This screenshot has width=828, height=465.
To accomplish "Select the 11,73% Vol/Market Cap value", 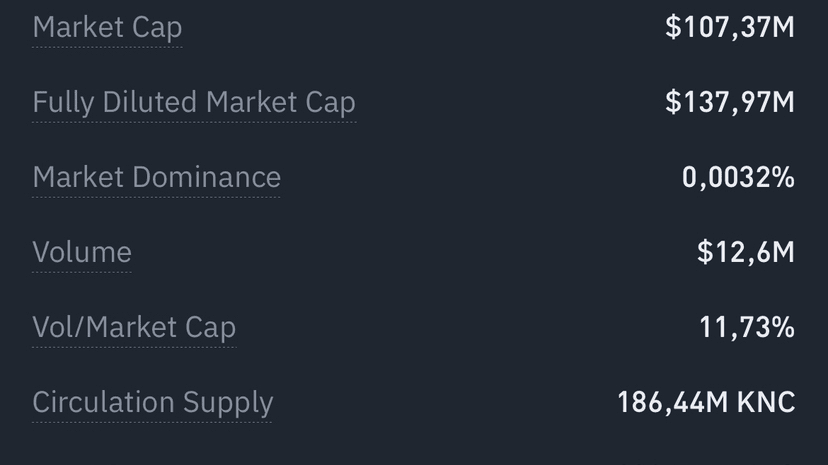I will (747, 327).
